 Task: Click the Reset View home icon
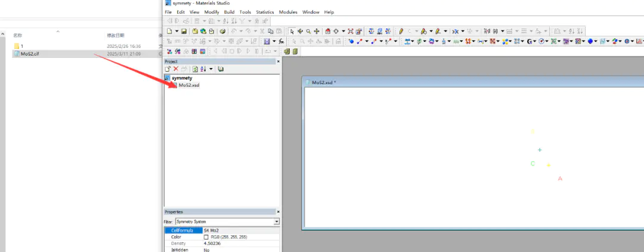point(328,31)
